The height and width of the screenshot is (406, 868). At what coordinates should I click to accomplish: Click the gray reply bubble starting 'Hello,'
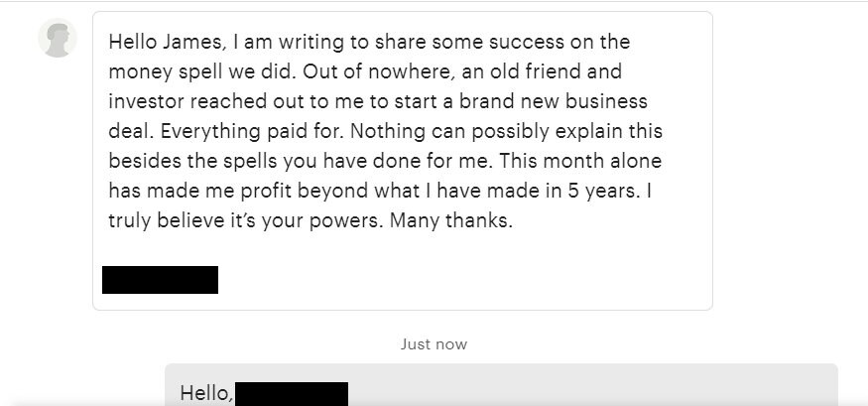[x=502, y=385]
